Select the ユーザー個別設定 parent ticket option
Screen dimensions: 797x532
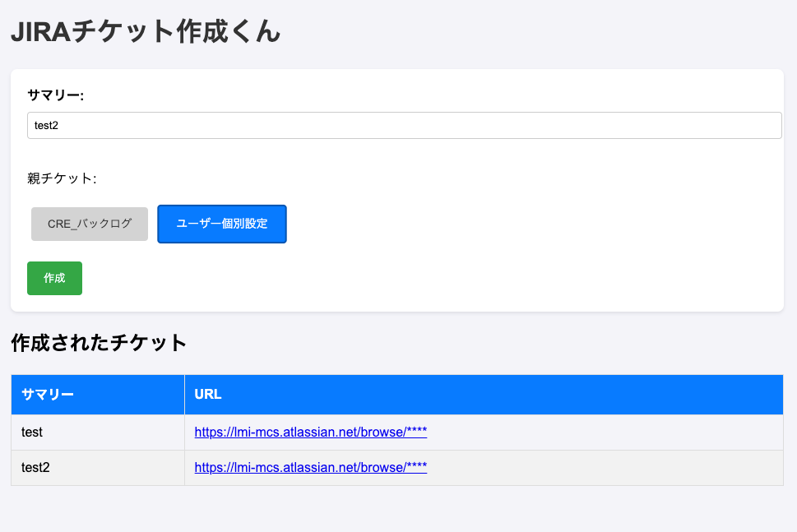[222, 224]
